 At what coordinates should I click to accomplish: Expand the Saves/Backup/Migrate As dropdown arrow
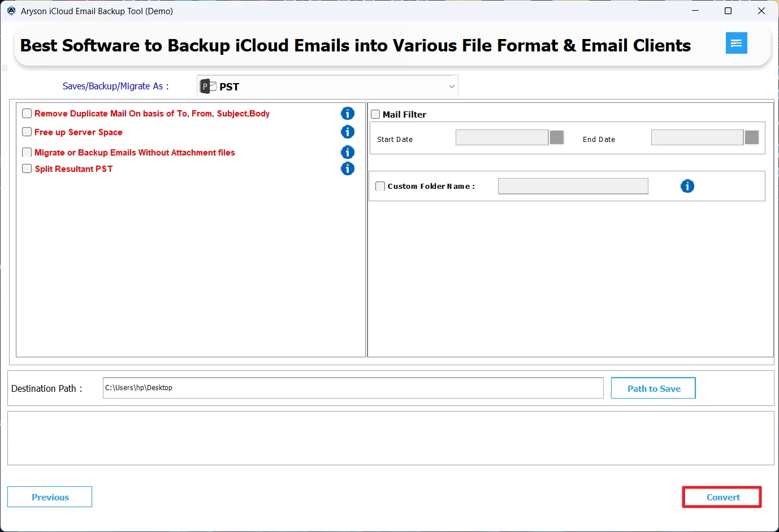pyautogui.click(x=452, y=86)
